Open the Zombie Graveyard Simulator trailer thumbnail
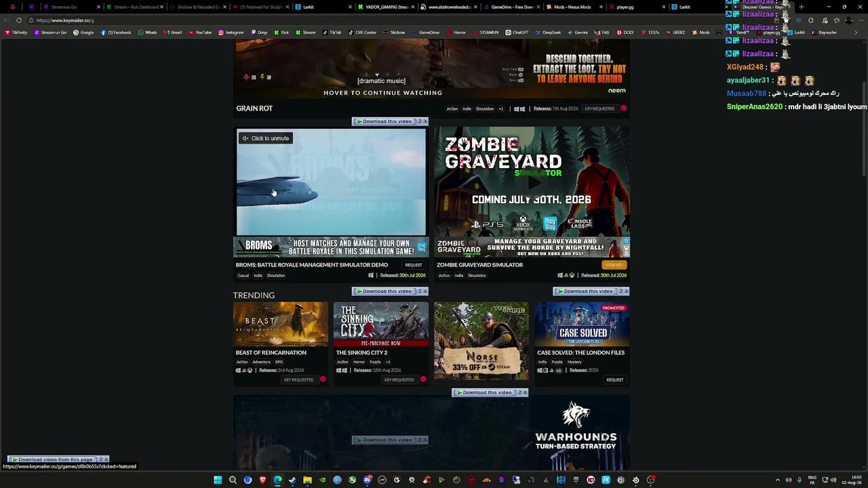868x488 pixels. point(532,181)
